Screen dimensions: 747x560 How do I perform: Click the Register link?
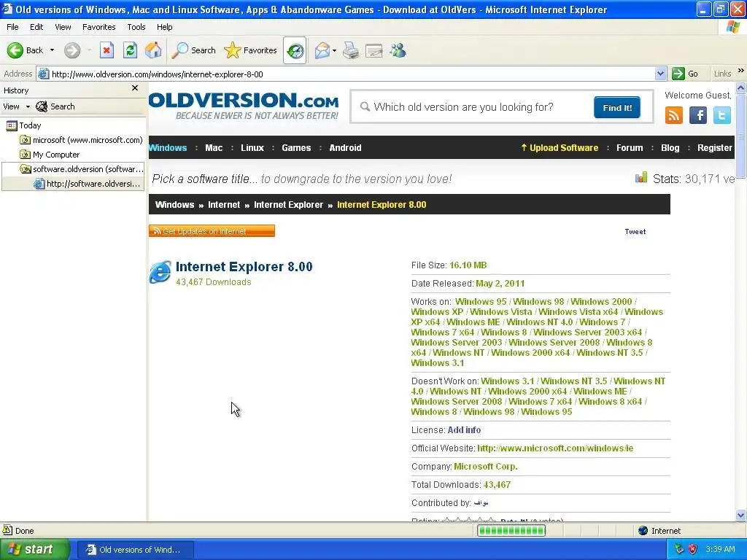tap(715, 147)
